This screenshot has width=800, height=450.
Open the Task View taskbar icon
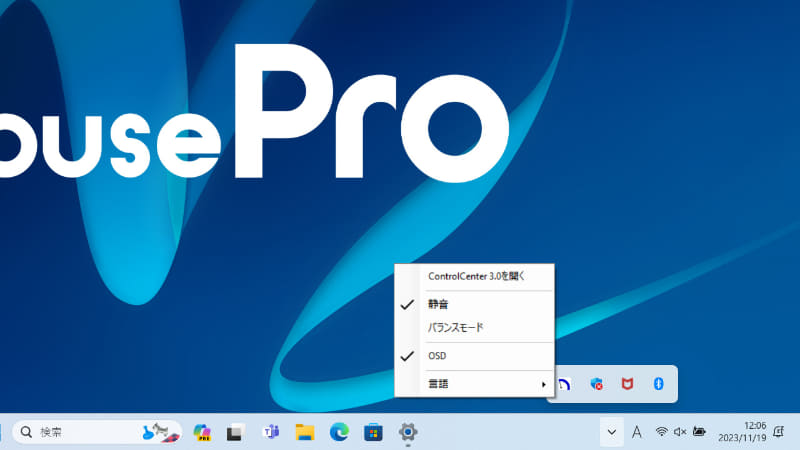tap(235, 432)
